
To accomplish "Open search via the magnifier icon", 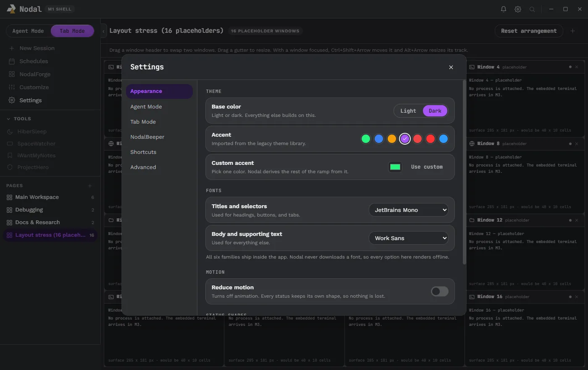I will click(x=532, y=9).
